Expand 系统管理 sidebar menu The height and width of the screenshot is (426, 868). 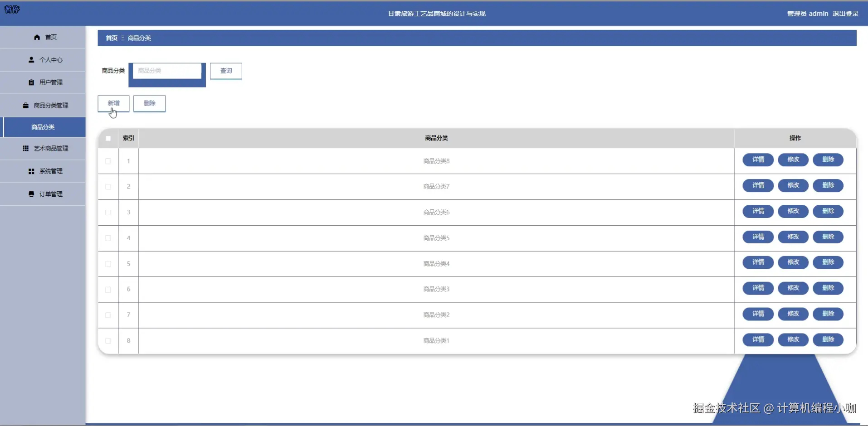click(43, 171)
